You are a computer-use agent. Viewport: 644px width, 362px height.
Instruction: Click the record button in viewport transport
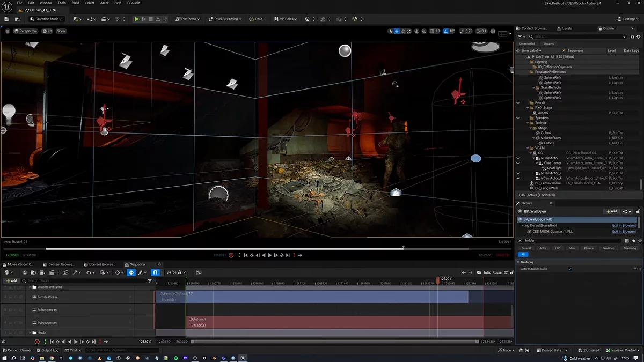point(231,255)
